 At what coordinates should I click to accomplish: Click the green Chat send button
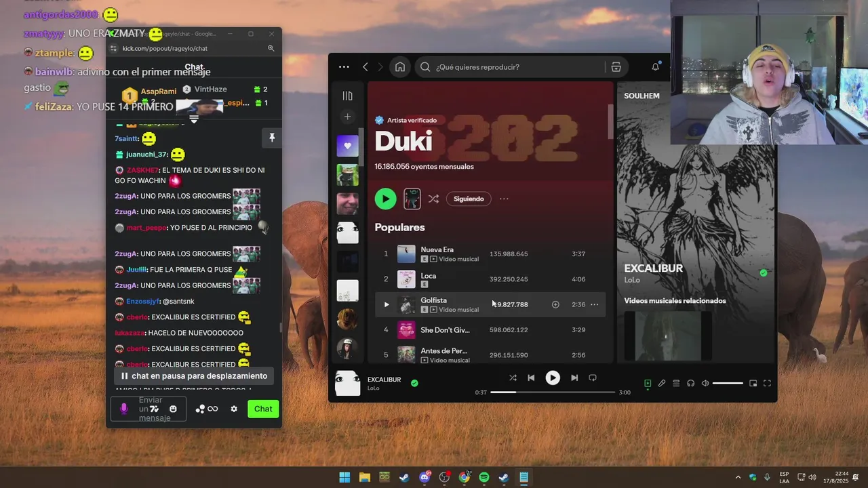[x=263, y=409]
